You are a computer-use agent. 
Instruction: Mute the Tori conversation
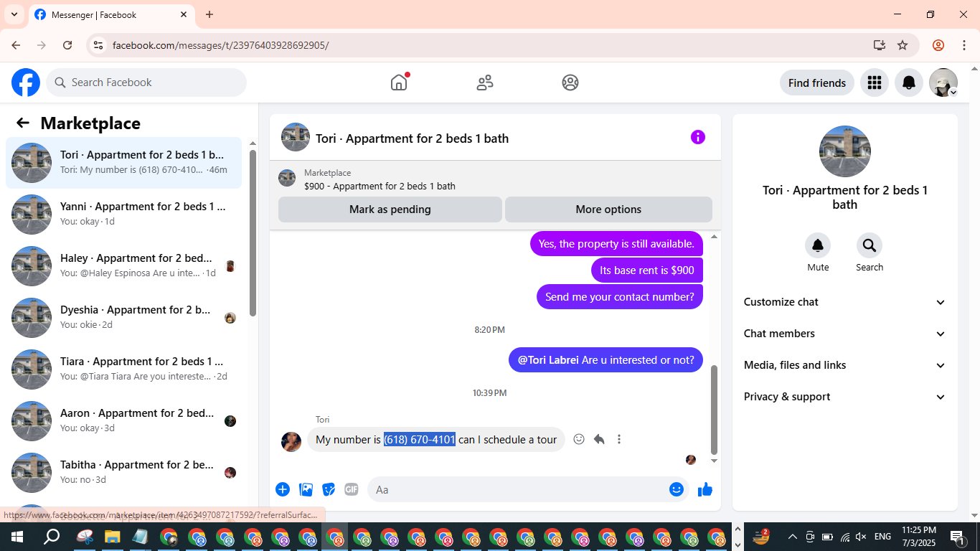coord(818,245)
